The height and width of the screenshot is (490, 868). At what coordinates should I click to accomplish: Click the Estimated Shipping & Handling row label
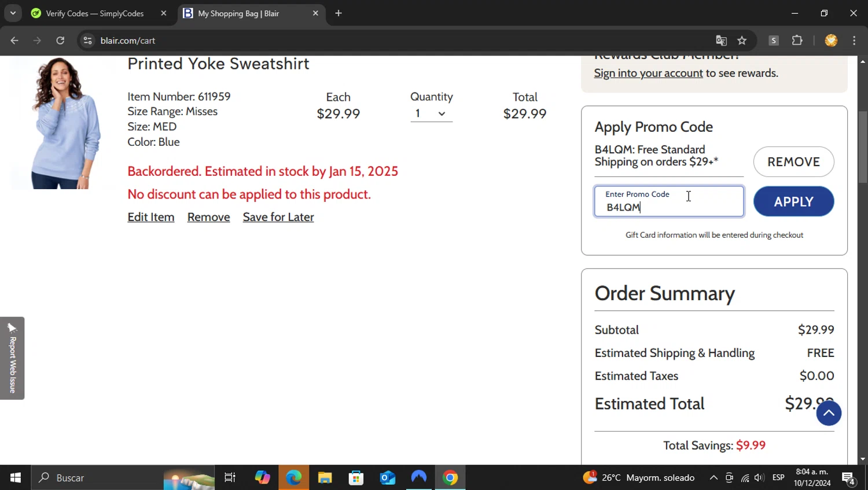[675, 353]
